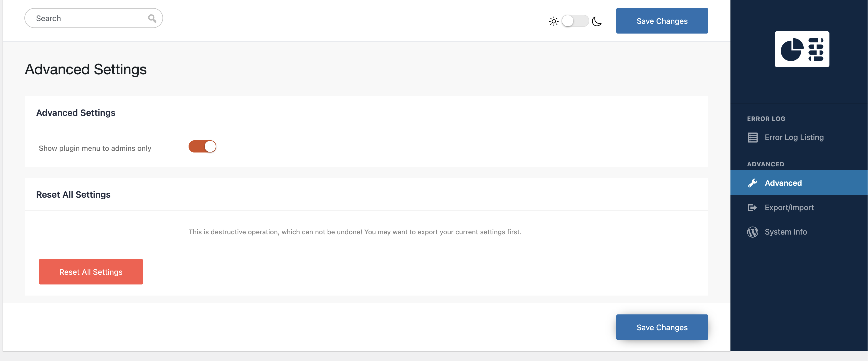Screen dimensions: 868x361
Task: Click the plugin logo in sidebar
Action: click(x=802, y=49)
